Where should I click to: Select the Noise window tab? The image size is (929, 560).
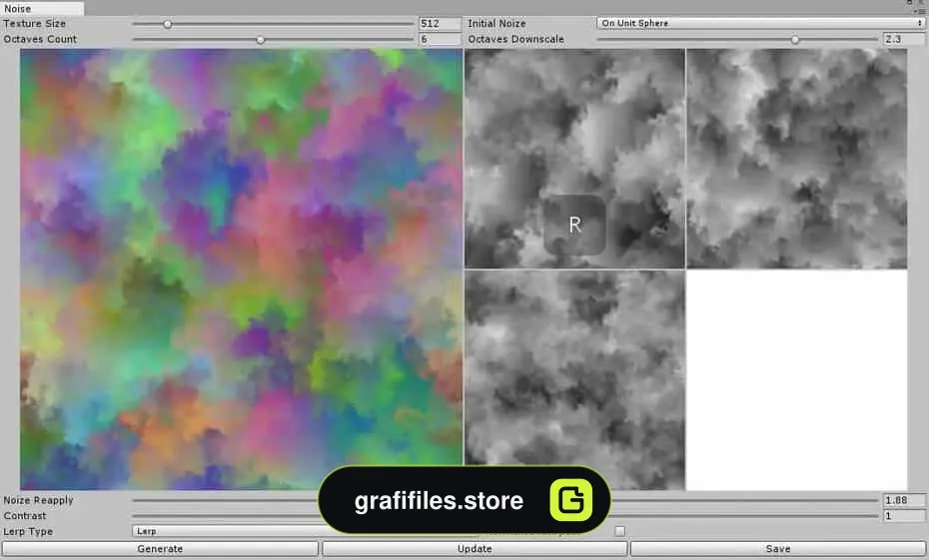point(42,8)
